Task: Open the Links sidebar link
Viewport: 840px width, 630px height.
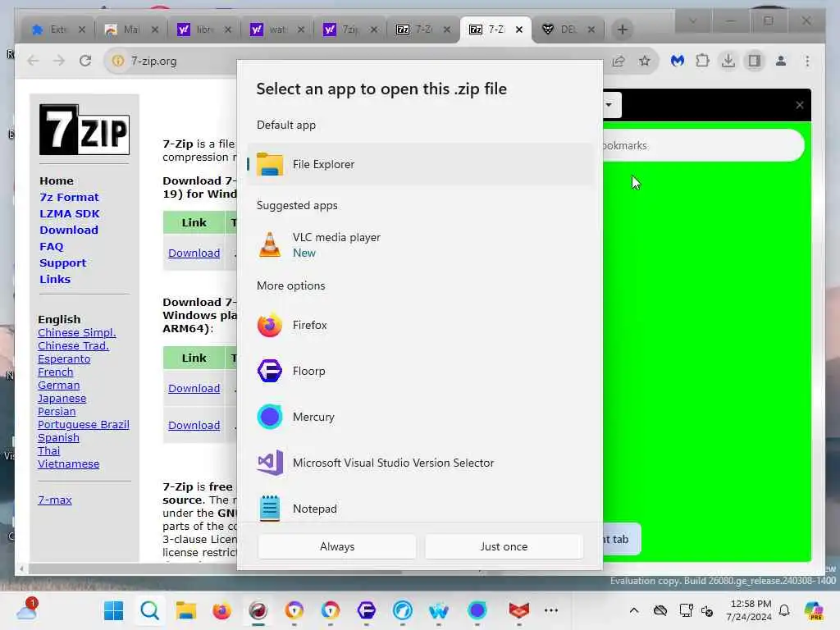Action: [55, 279]
